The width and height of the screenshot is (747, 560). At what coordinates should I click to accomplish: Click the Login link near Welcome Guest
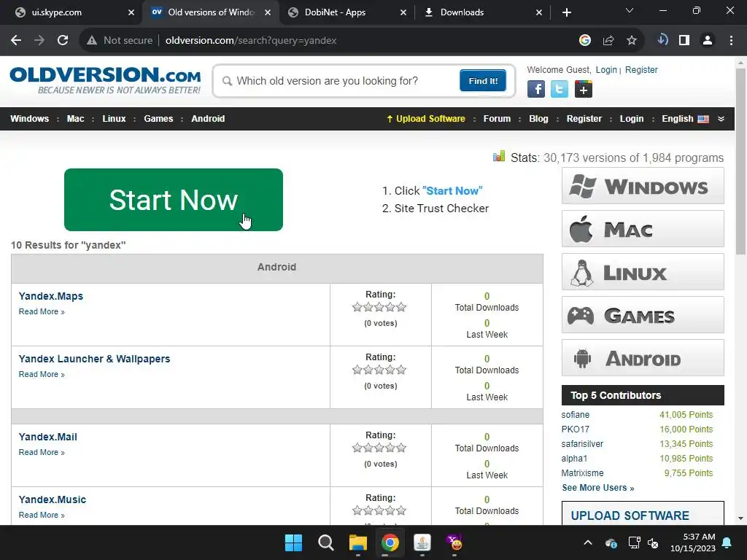(x=606, y=70)
